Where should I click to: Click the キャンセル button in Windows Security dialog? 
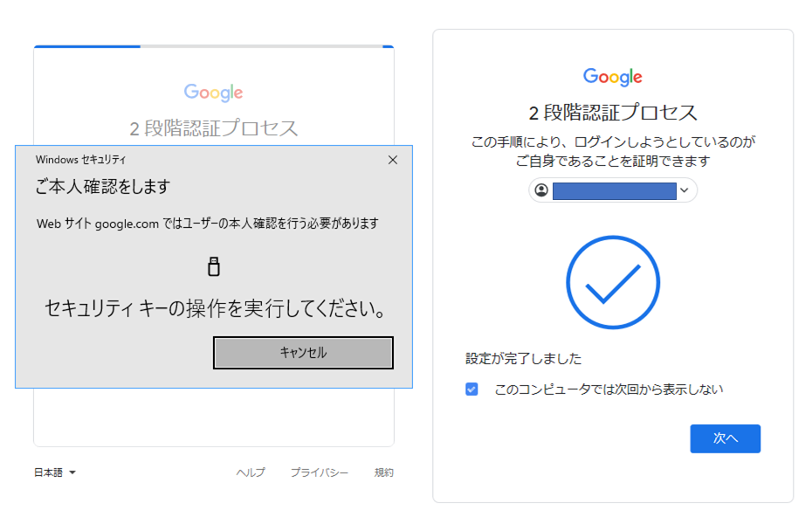(303, 353)
